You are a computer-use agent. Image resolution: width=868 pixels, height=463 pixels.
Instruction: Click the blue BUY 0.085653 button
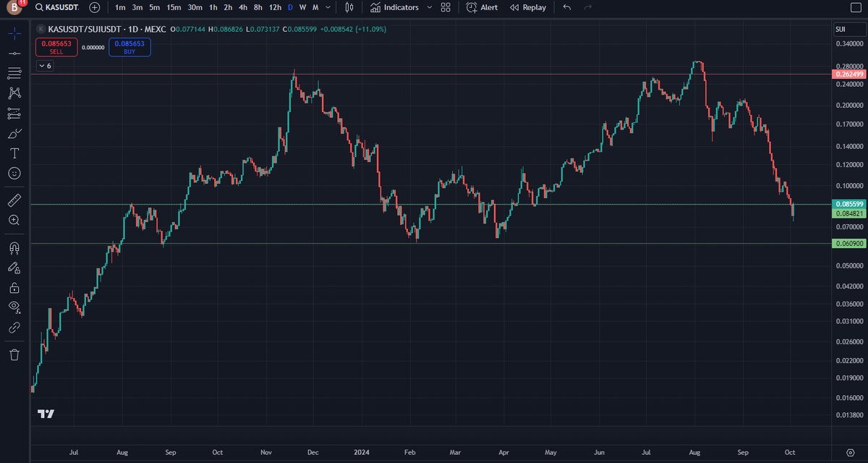pyautogui.click(x=129, y=47)
